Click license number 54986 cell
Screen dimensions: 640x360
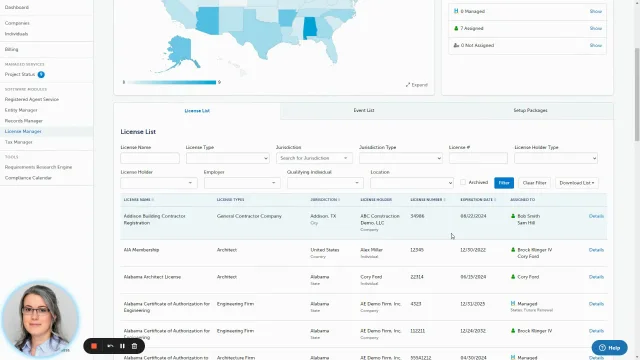point(417,216)
